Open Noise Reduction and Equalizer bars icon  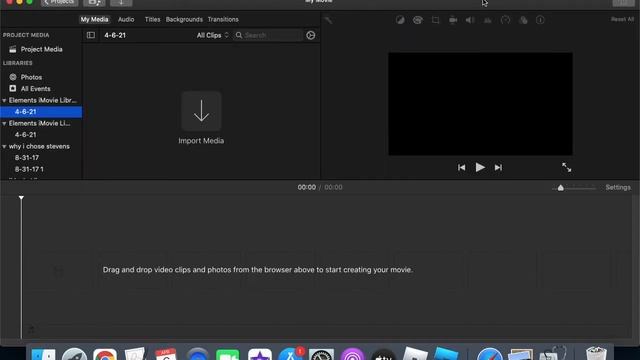coord(488,20)
